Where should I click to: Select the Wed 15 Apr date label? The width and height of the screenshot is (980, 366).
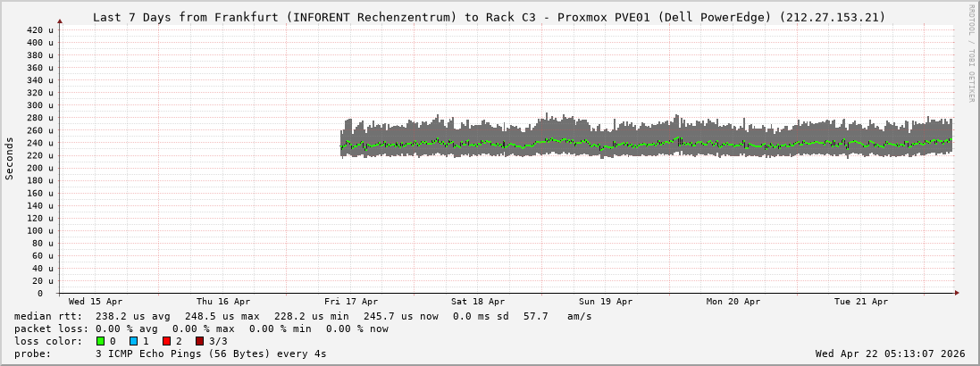pos(96,302)
